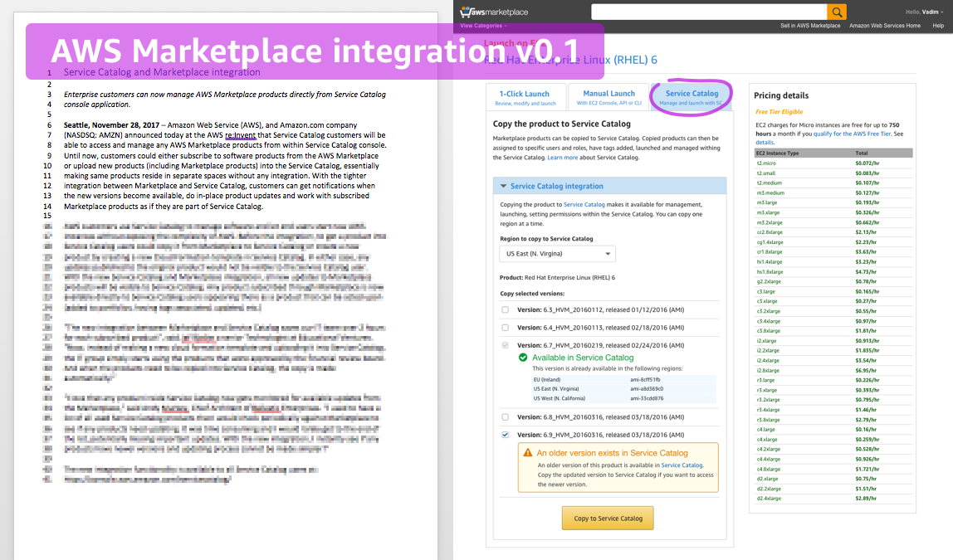Tick the Version 6.4_HVM_20160113 checkbox
953x560 pixels.
[505, 328]
